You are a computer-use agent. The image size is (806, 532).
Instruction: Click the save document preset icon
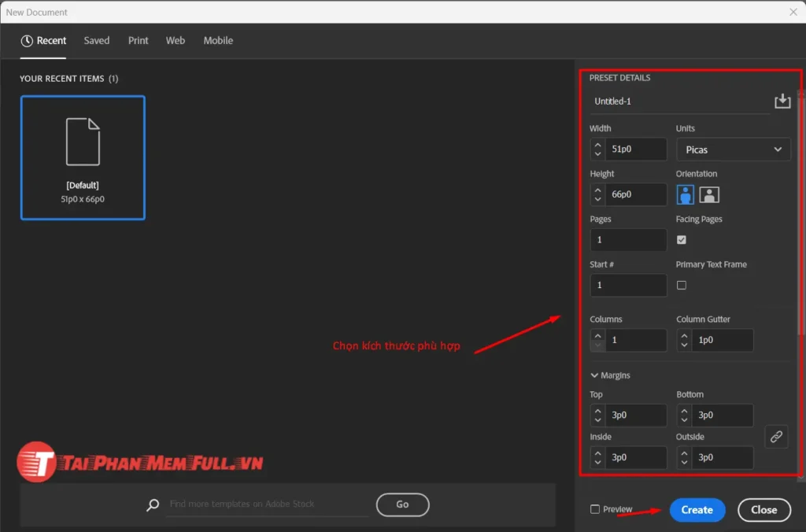(x=782, y=100)
